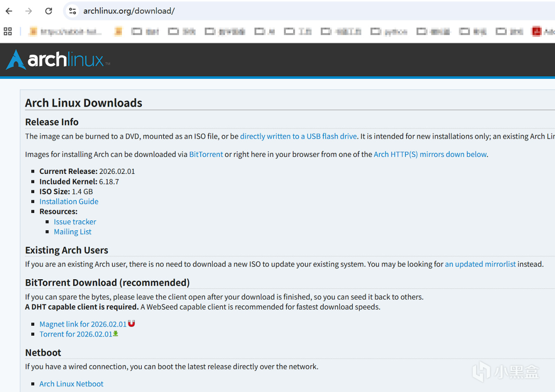Click the magnet icon beside Magnet link
The width and height of the screenshot is (555, 392).
[x=131, y=323]
